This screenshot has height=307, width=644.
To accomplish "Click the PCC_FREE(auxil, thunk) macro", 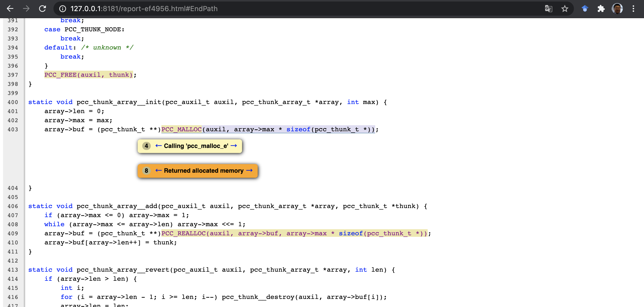I will [x=88, y=75].
